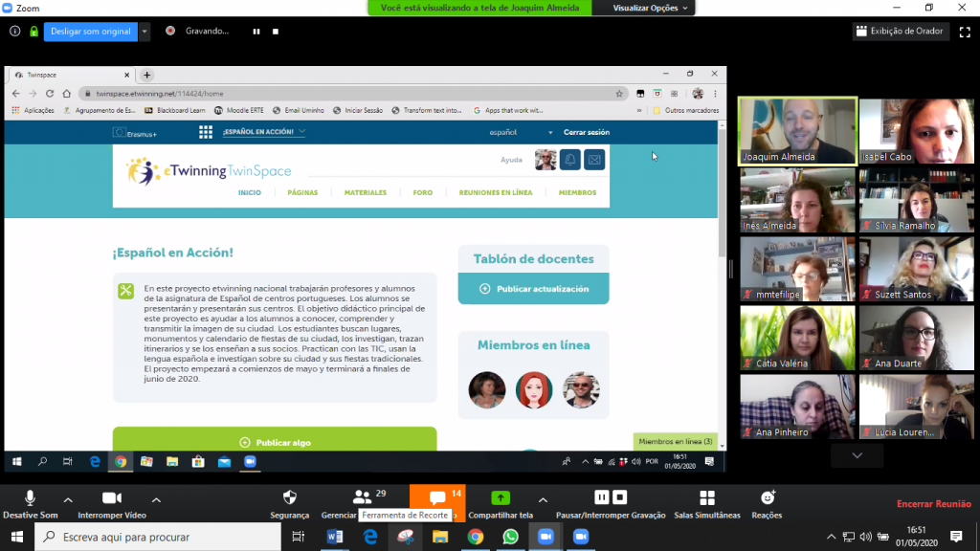Click the TwinSpace profile avatar

click(546, 160)
